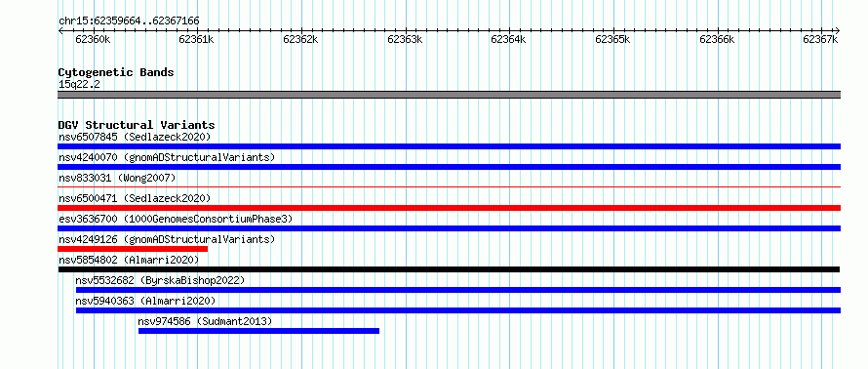Select the blue bar for nsv5940363
Viewport: 868px width, 369px height.
pos(458,310)
